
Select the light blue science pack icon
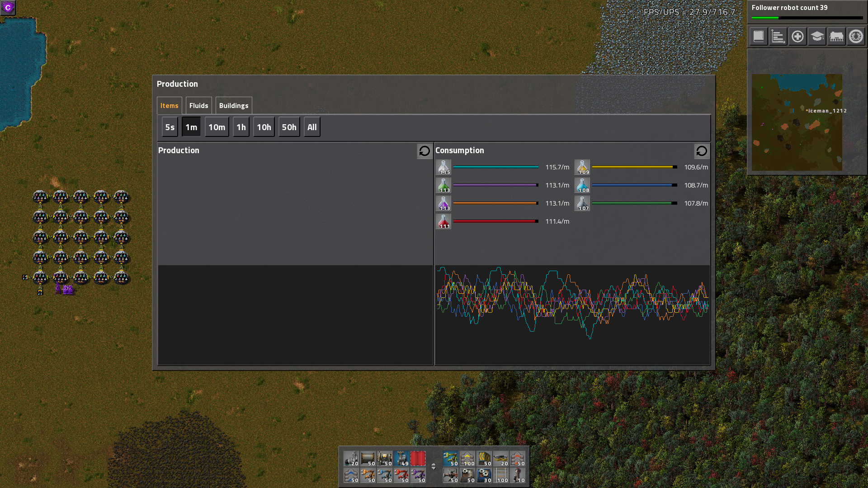582,185
